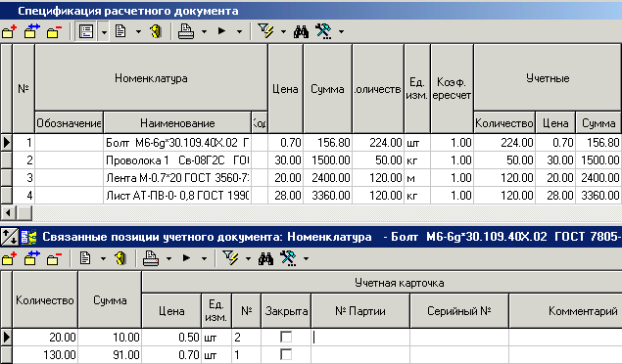Click run arrow in linked positions toolbar
Viewport: 622px width, 364px height.
[x=186, y=258]
